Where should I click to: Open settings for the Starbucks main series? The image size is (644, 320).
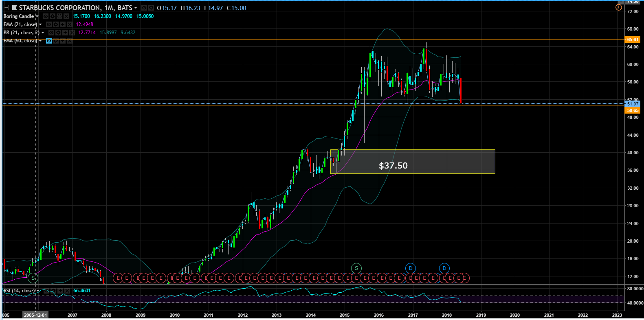(151, 8)
